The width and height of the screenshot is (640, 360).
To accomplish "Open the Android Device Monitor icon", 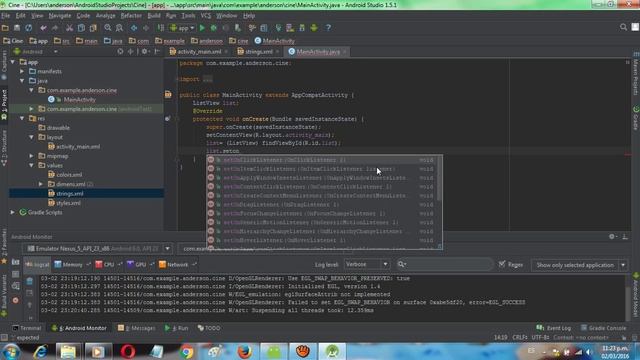I will 314,28.
